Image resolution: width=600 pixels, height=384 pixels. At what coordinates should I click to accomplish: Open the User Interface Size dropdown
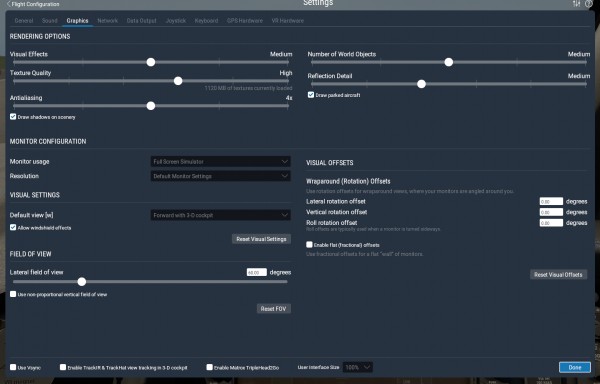pyautogui.click(x=357, y=367)
